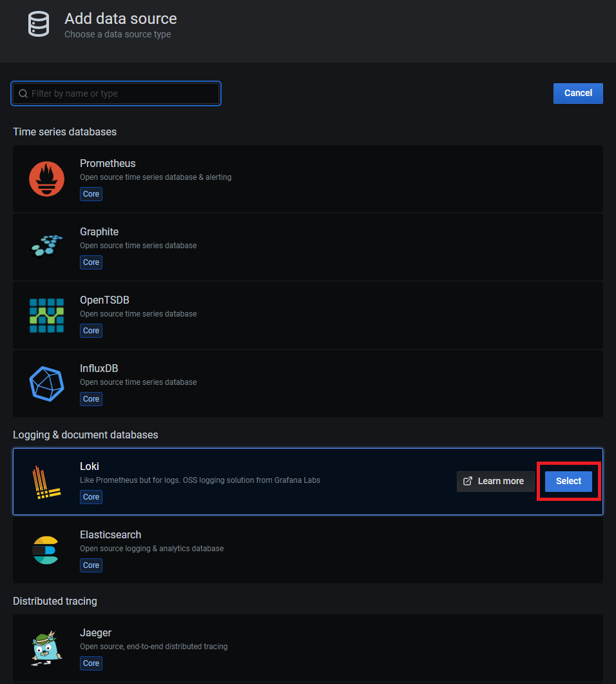Select the OpenTSDB data source title

pos(104,300)
